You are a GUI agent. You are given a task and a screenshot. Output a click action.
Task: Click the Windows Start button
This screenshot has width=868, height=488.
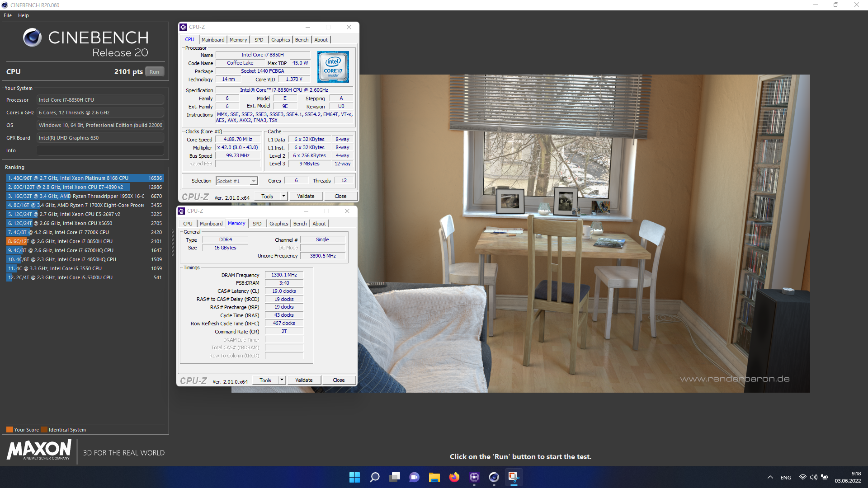pyautogui.click(x=354, y=477)
